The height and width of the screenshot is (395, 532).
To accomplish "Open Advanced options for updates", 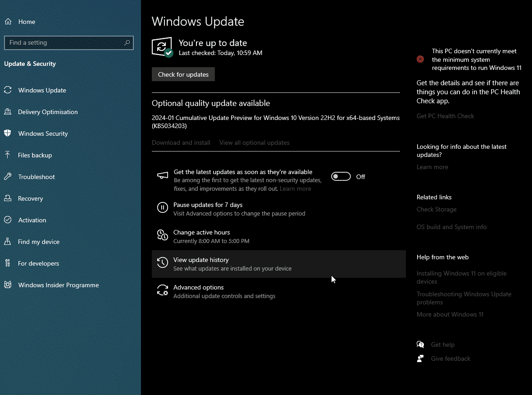I will click(x=278, y=291).
